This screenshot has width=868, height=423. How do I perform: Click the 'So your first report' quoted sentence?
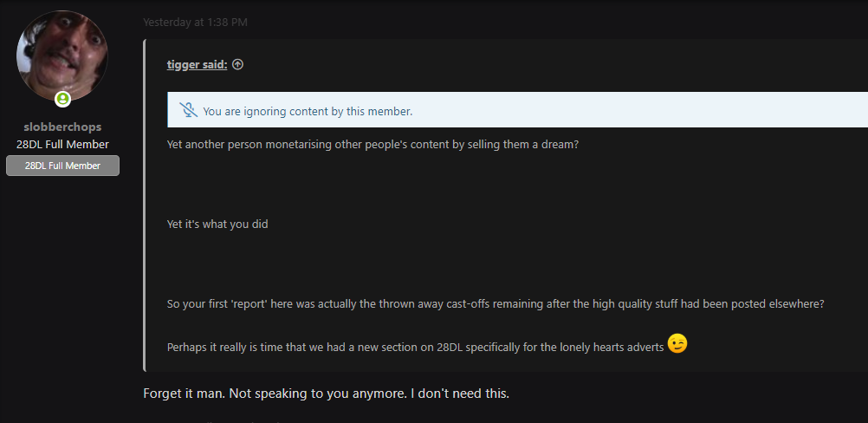point(496,304)
